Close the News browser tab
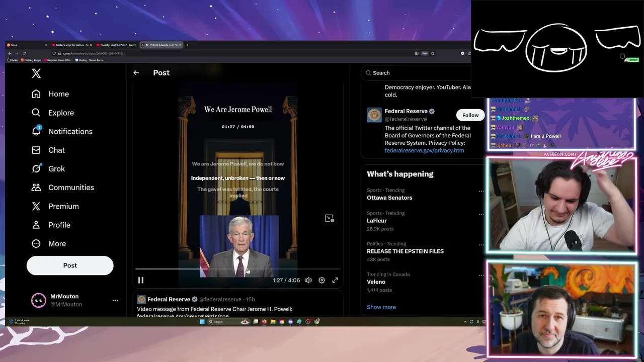Image resolution: width=644 pixels, height=362 pixels. (46, 45)
